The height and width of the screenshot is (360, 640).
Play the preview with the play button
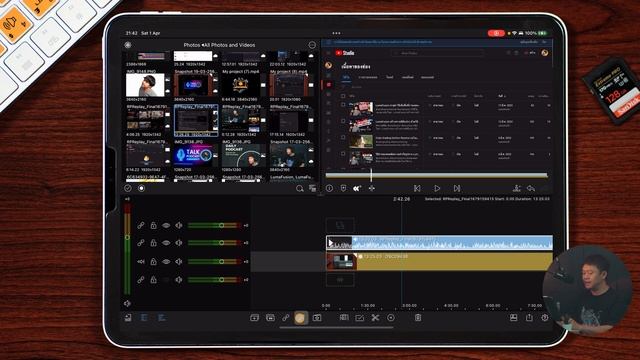pyautogui.click(x=437, y=188)
